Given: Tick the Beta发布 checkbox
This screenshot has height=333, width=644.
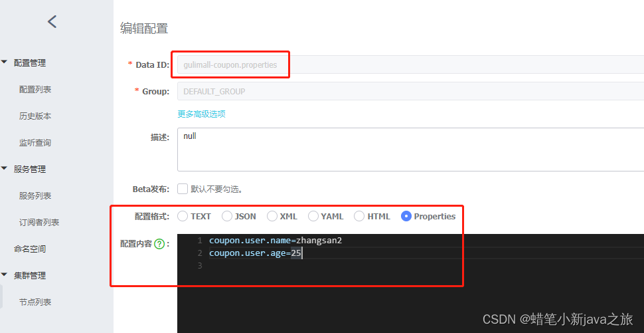Looking at the screenshot, I should (183, 189).
